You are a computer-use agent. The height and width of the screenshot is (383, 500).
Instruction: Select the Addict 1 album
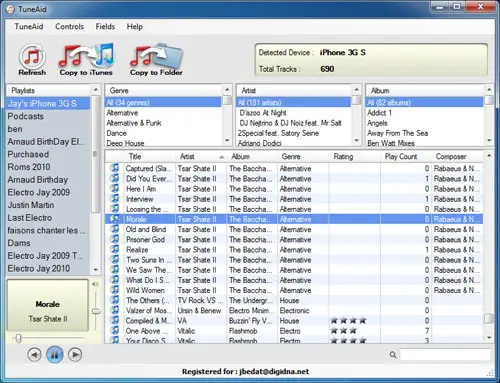point(425,113)
